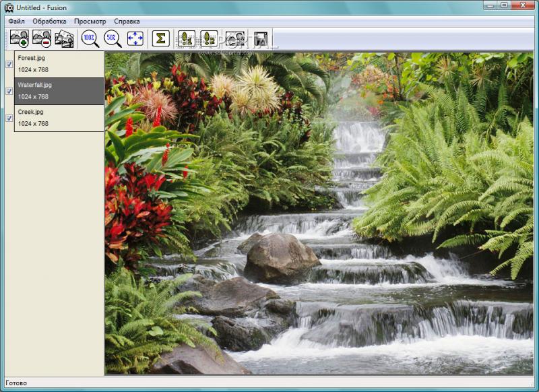
Task: Click the Sigma sum toolbar icon
Action: point(161,38)
